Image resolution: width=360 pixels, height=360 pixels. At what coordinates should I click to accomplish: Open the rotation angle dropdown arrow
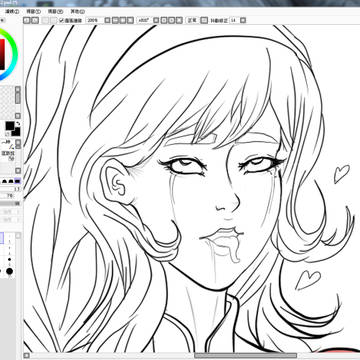(156, 20)
